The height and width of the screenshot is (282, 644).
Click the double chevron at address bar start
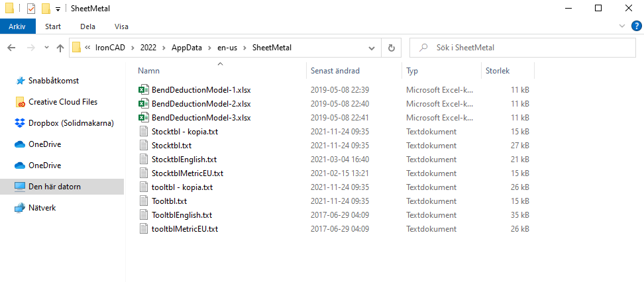87,48
